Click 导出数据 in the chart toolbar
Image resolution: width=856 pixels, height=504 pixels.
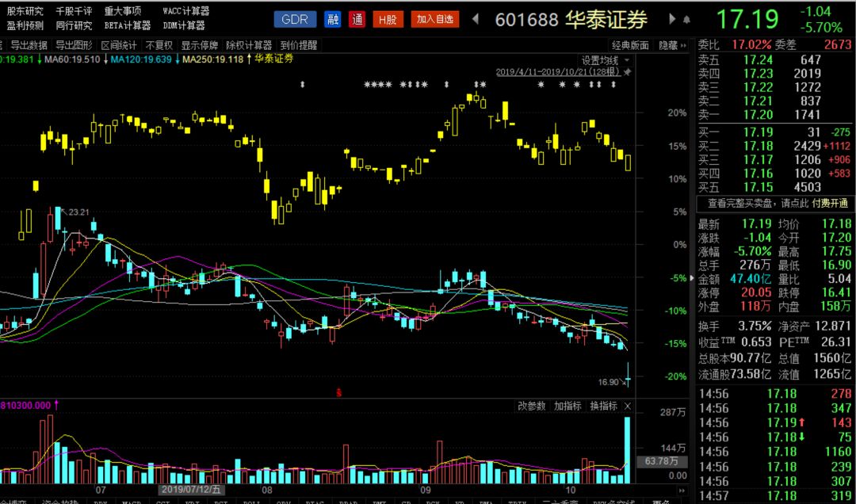point(29,45)
